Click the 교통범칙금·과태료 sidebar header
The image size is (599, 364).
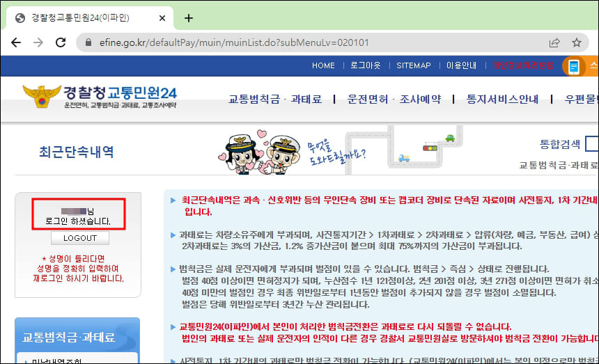tap(77, 335)
